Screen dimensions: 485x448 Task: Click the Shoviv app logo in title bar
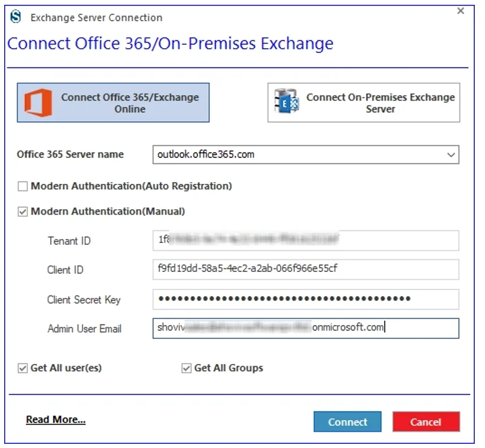[16, 17]
